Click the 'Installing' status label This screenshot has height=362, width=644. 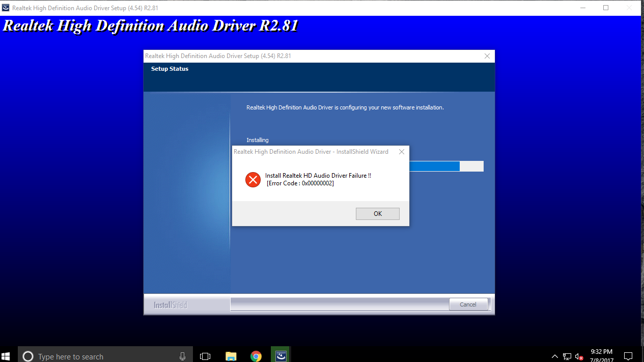(257, 140)
